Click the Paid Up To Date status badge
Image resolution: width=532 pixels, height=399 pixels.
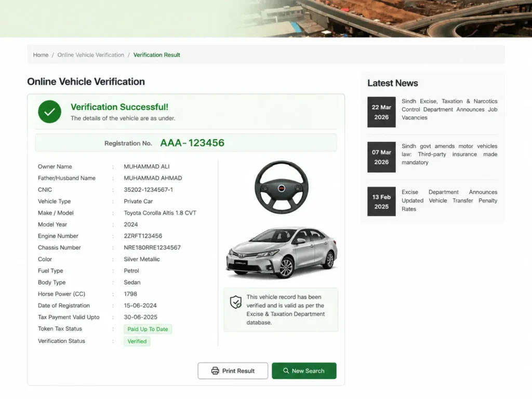tap(148, 329)
